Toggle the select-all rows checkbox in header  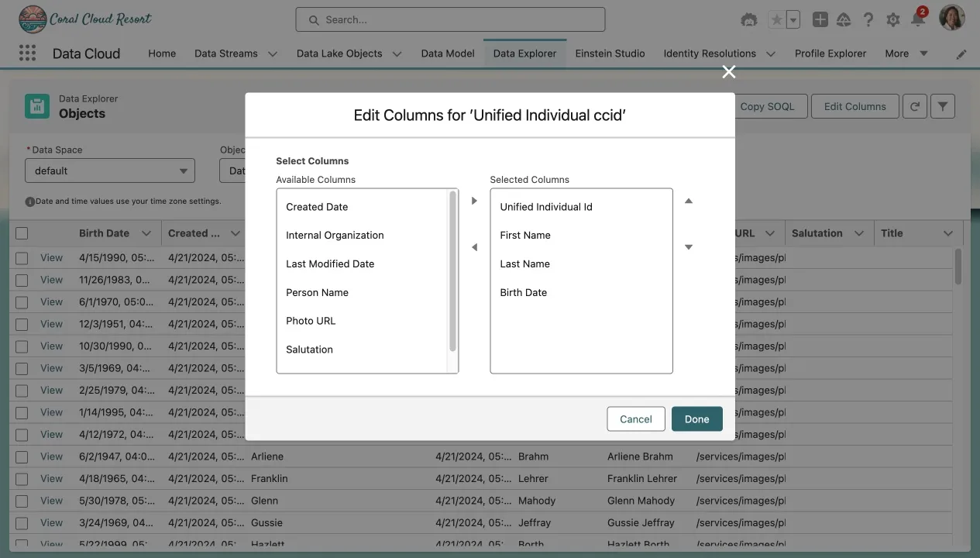22,233
